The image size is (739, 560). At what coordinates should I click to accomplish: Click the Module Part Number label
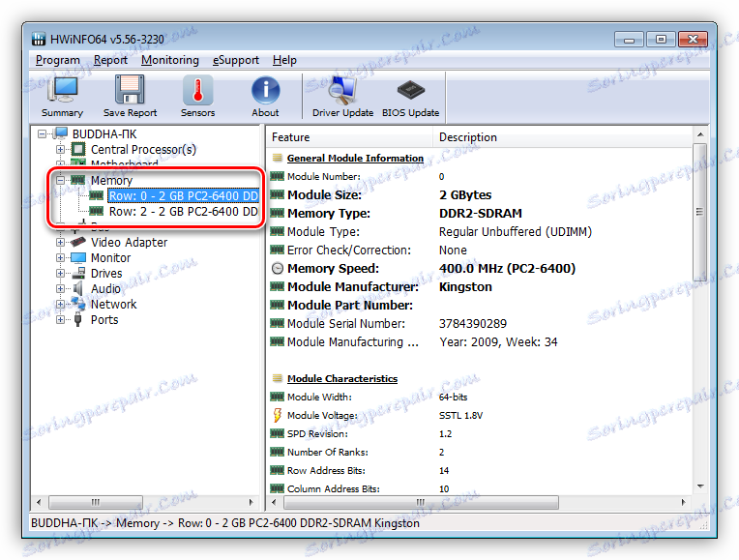click(x=350, y=305)
